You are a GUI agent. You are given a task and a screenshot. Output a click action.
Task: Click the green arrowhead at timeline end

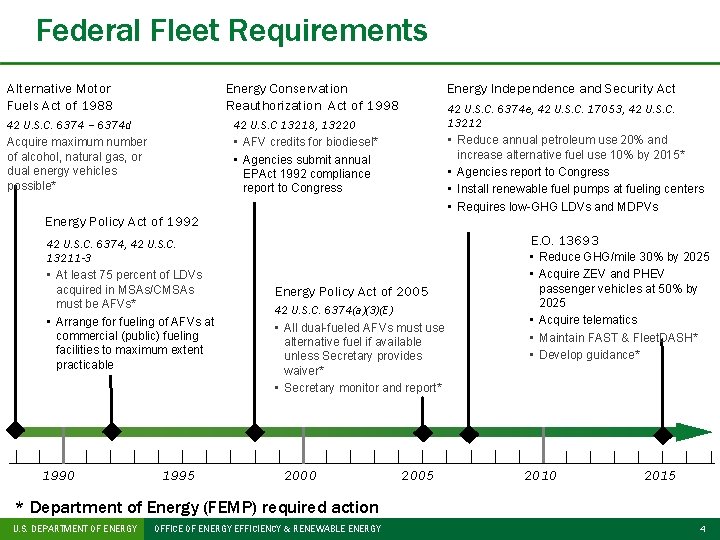[693, 432]
